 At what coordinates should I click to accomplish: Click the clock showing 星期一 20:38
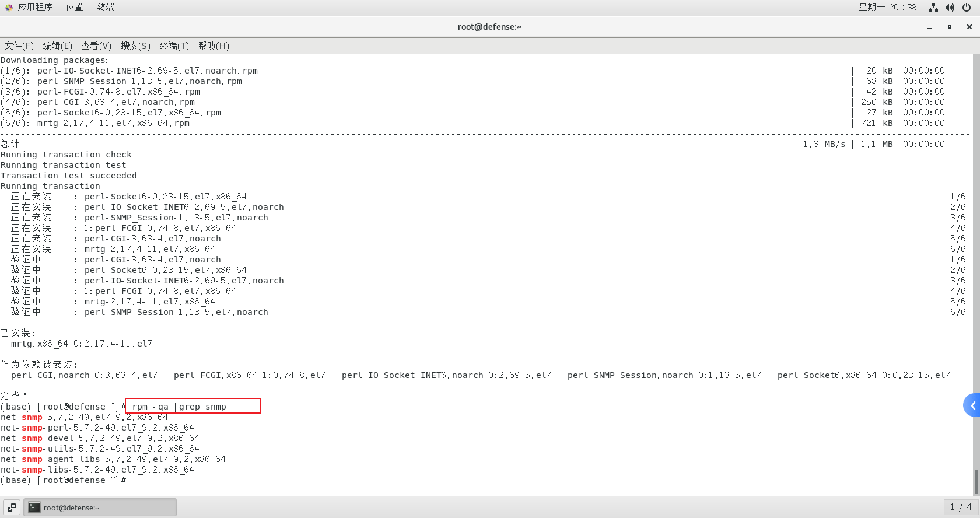pos(887,8)
